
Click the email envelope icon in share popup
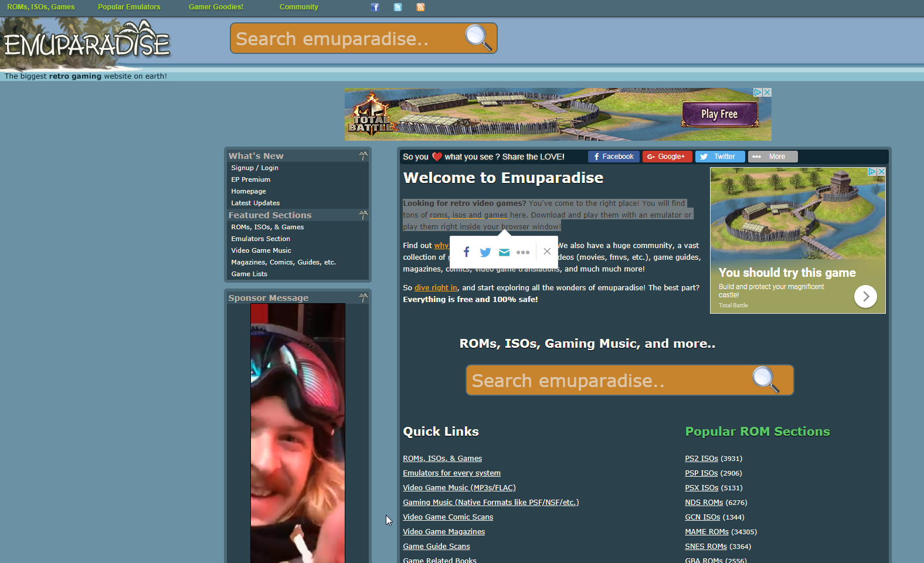click(504, 252)
